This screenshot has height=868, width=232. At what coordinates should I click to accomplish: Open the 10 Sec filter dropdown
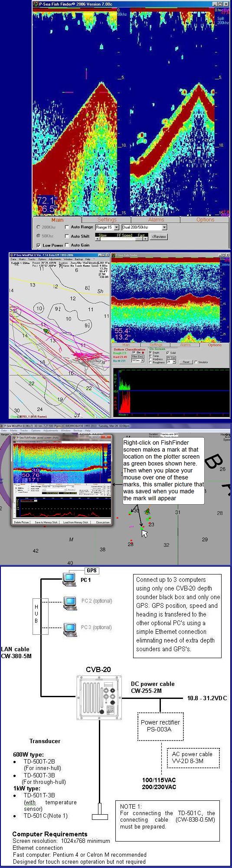(x=138, y=360)
